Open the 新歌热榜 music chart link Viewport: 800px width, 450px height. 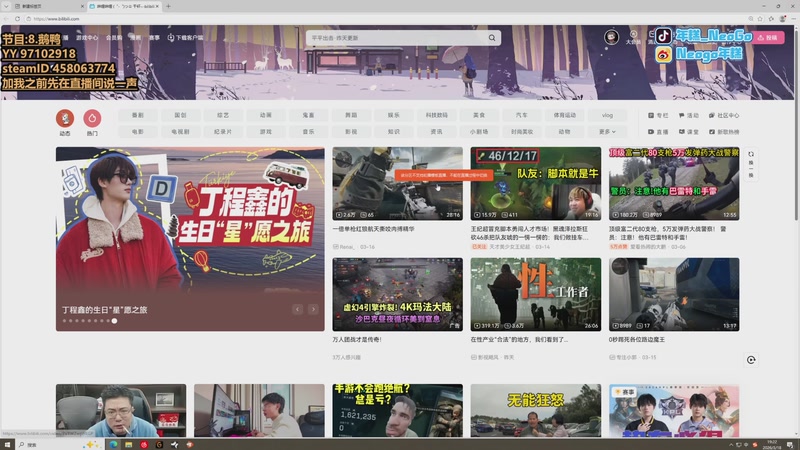[x=723, y=132]
